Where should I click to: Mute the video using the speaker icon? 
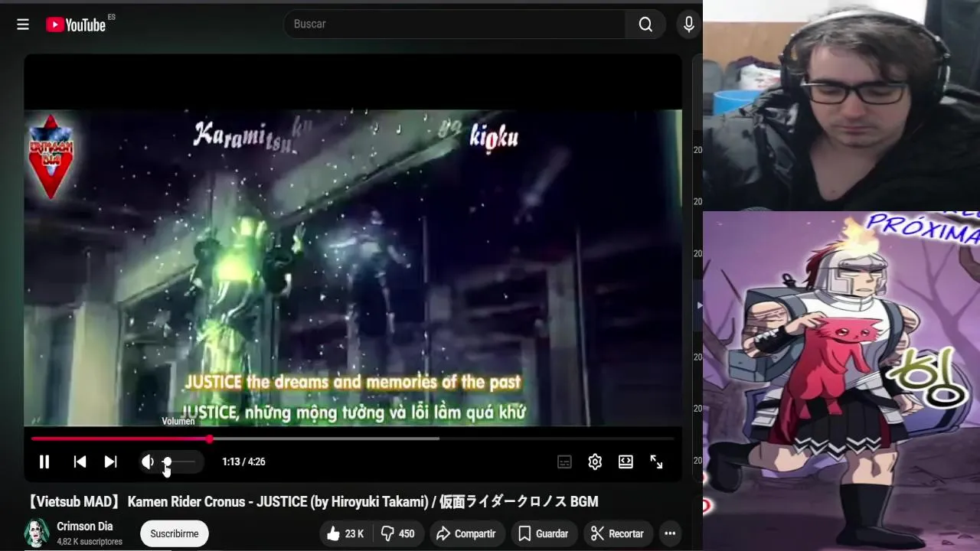click(148, 461)
